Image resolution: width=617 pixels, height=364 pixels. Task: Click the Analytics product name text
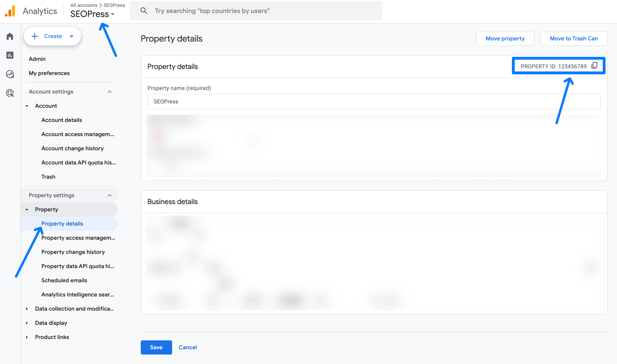click(40, 11)
